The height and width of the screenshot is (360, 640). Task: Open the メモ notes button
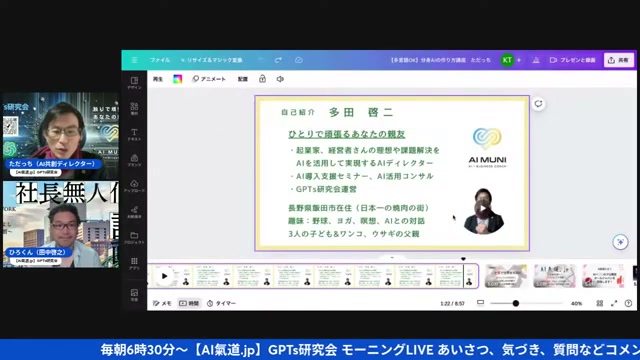pos(162,303)
